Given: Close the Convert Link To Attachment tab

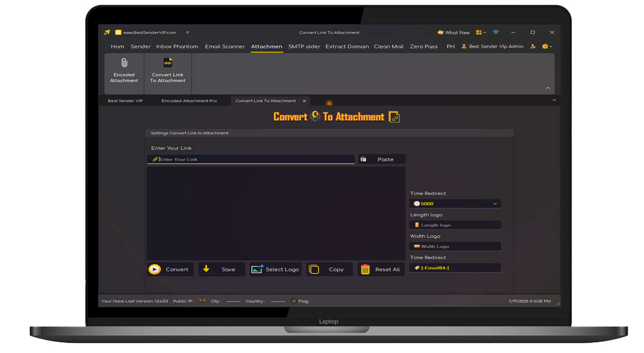Looking at the screenshot, I should 304,101.
